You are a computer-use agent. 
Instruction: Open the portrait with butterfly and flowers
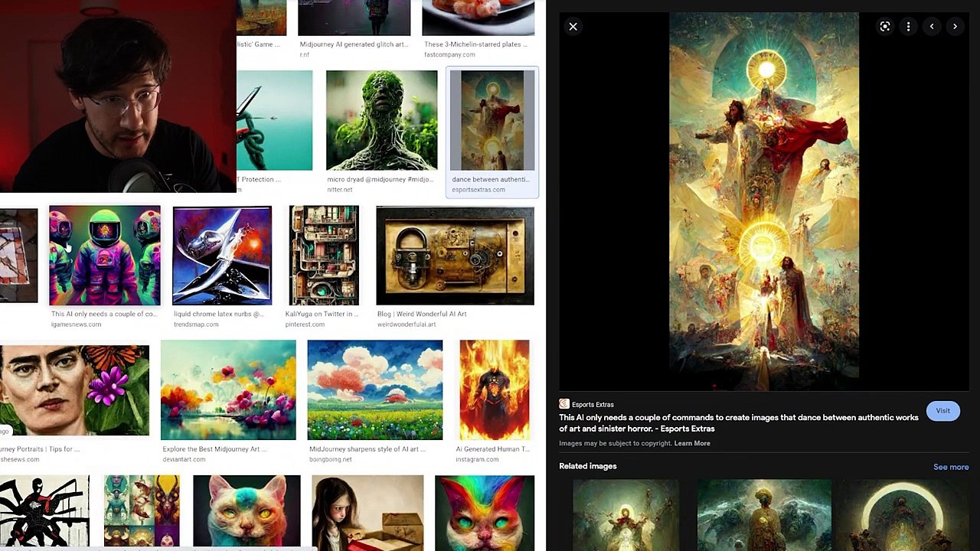[74, 390]
